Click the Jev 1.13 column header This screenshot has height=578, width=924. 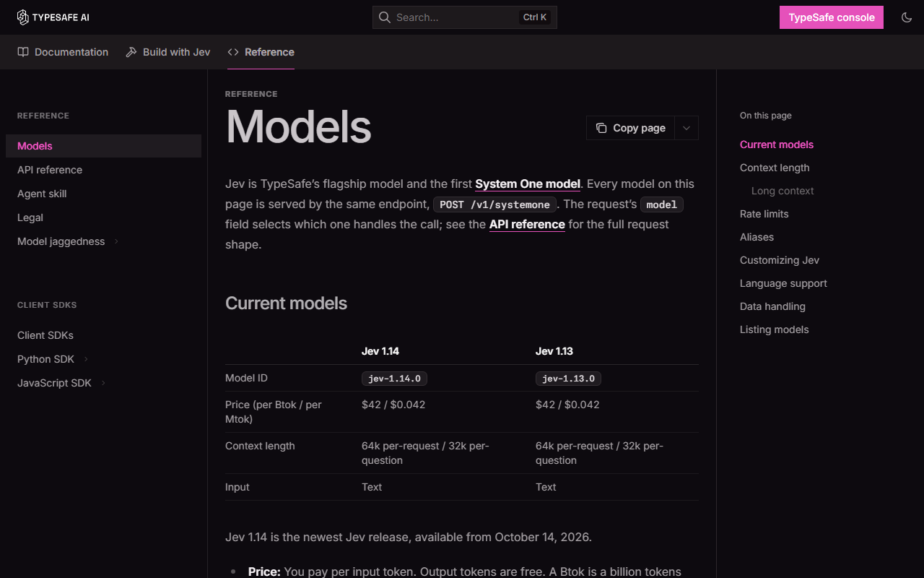click(x=554, y=351)
